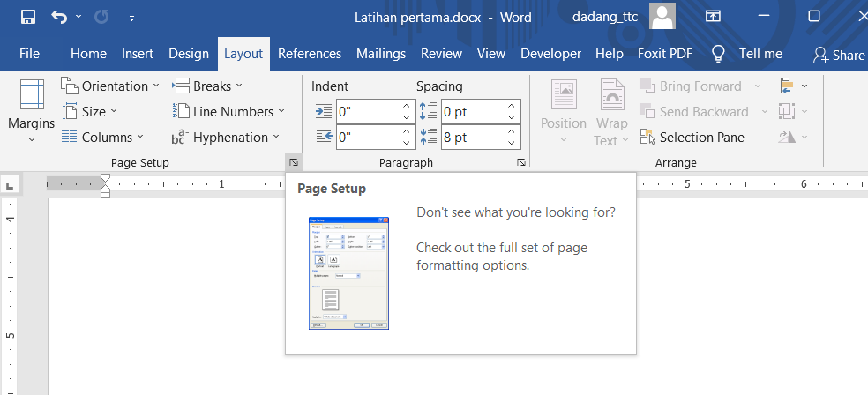
Task: Switch to the Review tab
Action: pyautogui.click(x=441, y=54)
